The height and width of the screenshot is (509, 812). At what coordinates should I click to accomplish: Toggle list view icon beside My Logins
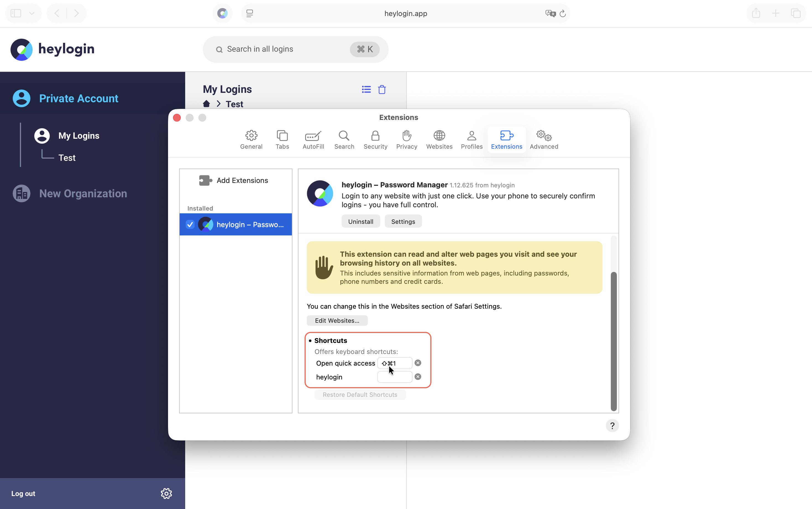366,90
